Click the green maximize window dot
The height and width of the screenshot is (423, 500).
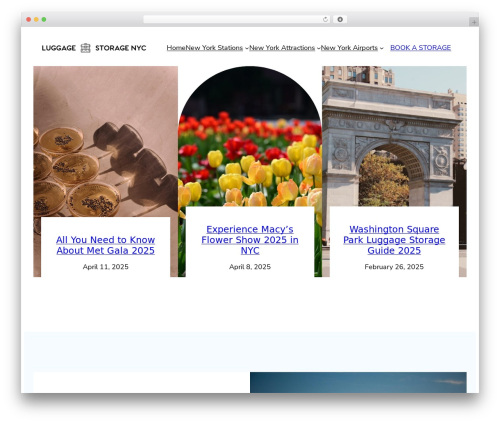coord(44,19)
